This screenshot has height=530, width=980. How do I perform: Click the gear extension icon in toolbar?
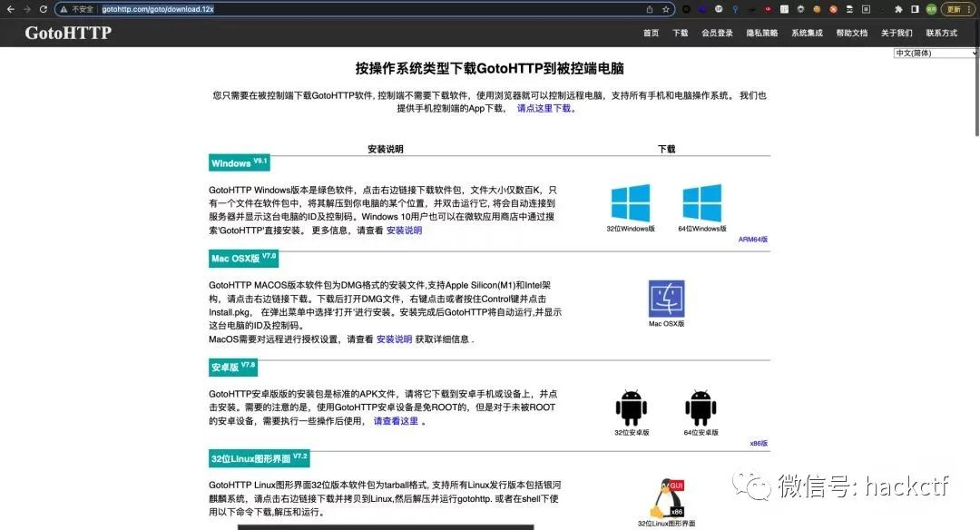point(800,9)
